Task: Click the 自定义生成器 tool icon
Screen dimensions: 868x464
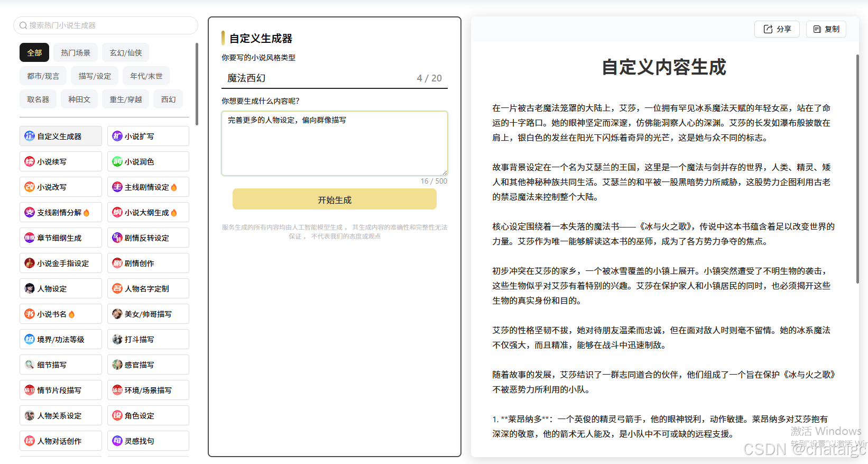Action: [x=30, y=136]
